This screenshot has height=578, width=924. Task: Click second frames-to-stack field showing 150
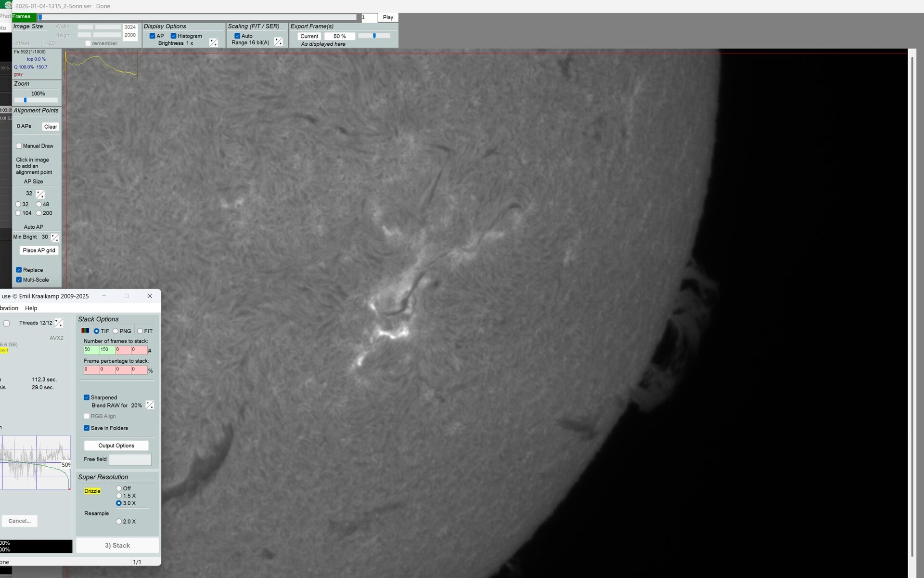tap(107, 350)
